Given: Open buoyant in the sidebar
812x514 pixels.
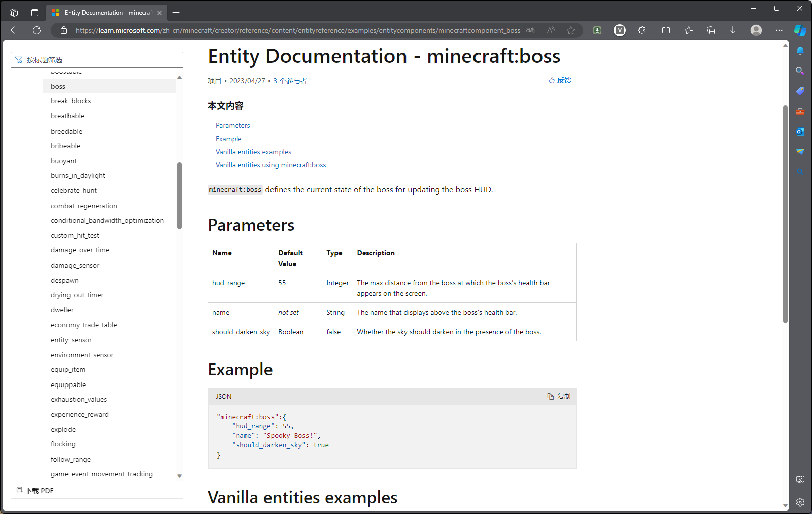Looking at the screenshot, I should (64, 161).
